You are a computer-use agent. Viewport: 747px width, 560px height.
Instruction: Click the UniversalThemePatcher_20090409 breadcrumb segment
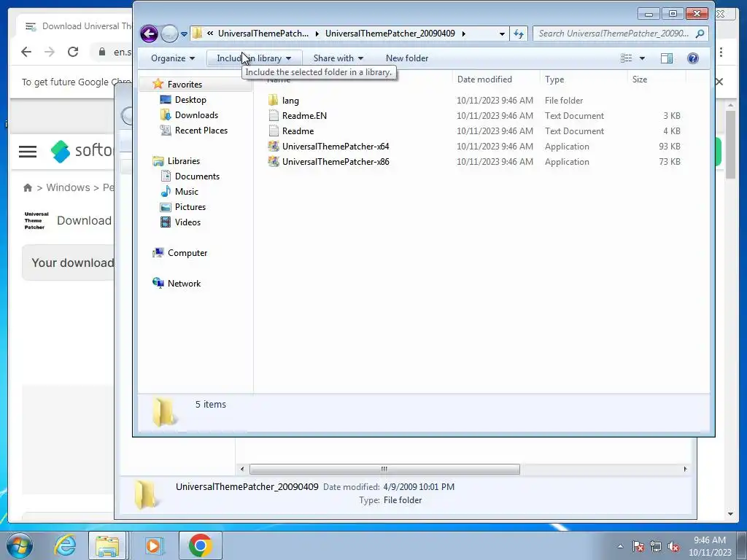tap(390, 34)
